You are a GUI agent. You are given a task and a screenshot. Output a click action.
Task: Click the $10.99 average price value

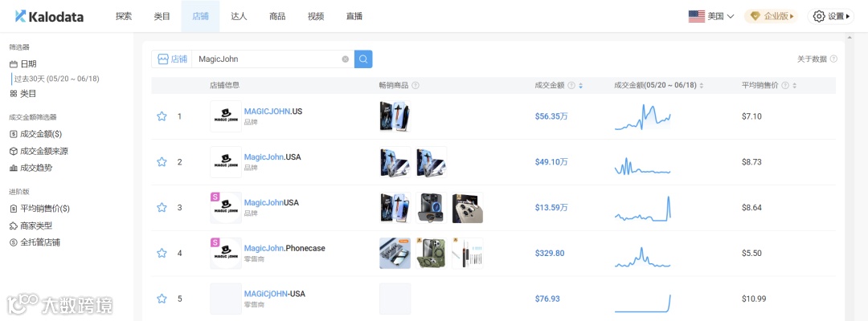tap(754, 299)
